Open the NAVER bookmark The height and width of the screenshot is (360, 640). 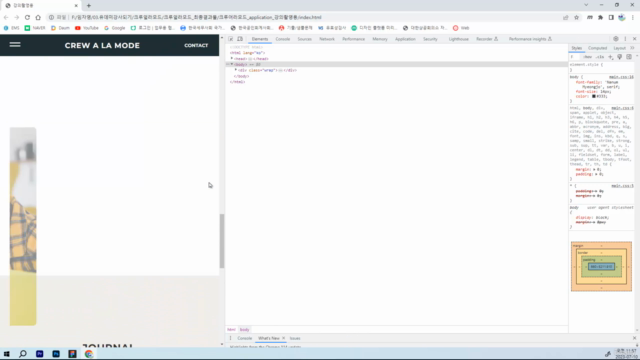coord(35,28)
